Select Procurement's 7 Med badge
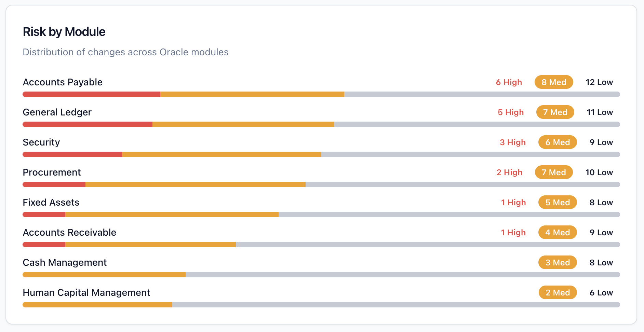Screen dimensions: 644x332 tap(554, 172)
